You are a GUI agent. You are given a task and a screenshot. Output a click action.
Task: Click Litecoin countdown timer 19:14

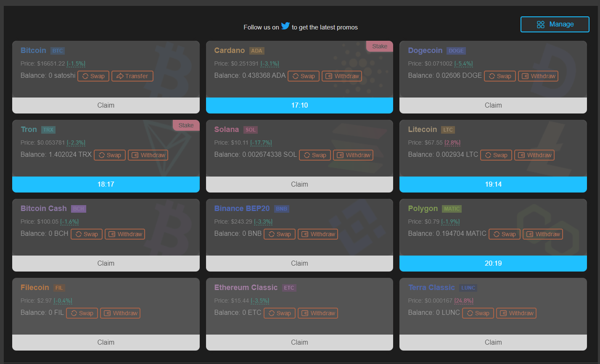pyautogui.click(x=493, y=185)
